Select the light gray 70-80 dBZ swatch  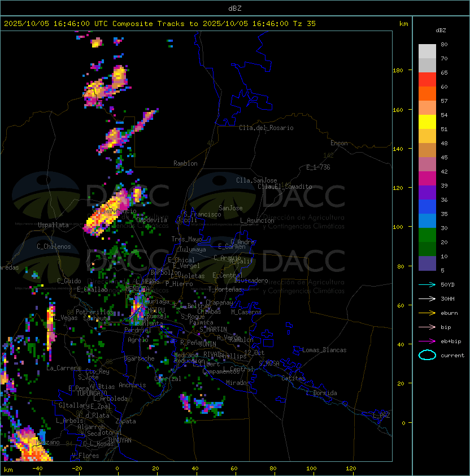click(427, 51)
